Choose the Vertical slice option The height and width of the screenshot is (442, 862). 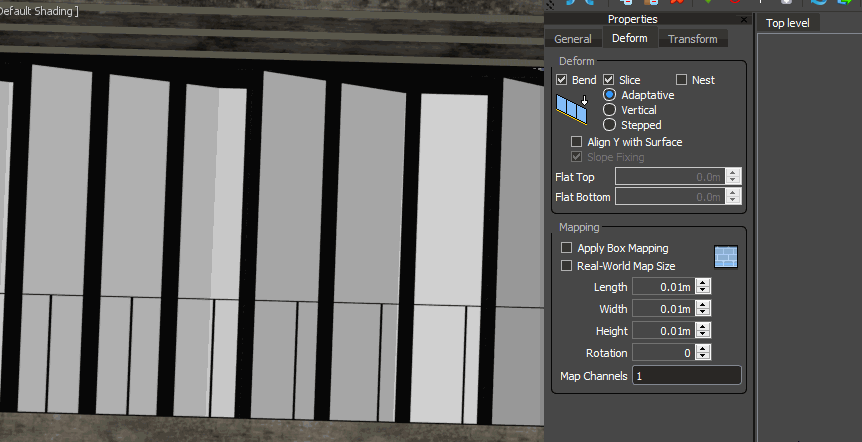tap(610, 110)
